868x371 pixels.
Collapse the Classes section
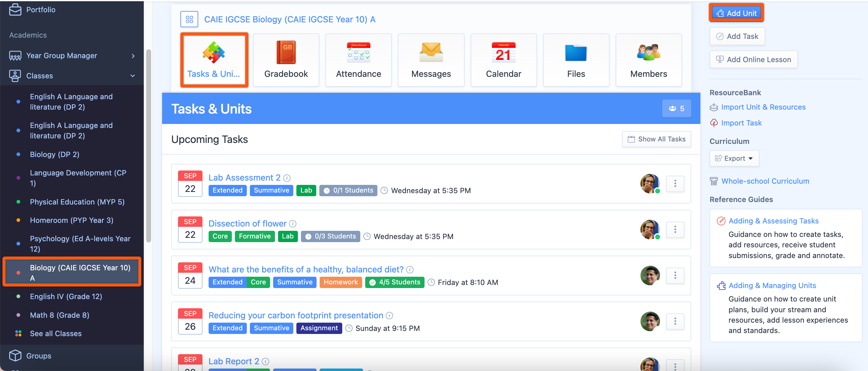click(132, 76)
